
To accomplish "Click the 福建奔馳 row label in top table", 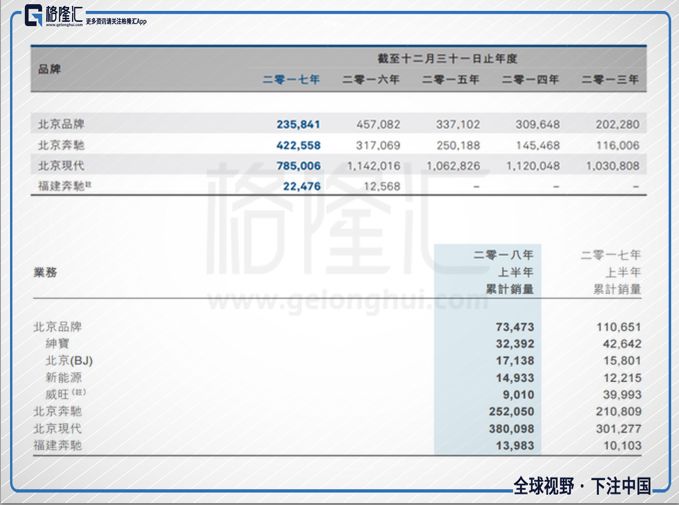I will click(65, 186).
